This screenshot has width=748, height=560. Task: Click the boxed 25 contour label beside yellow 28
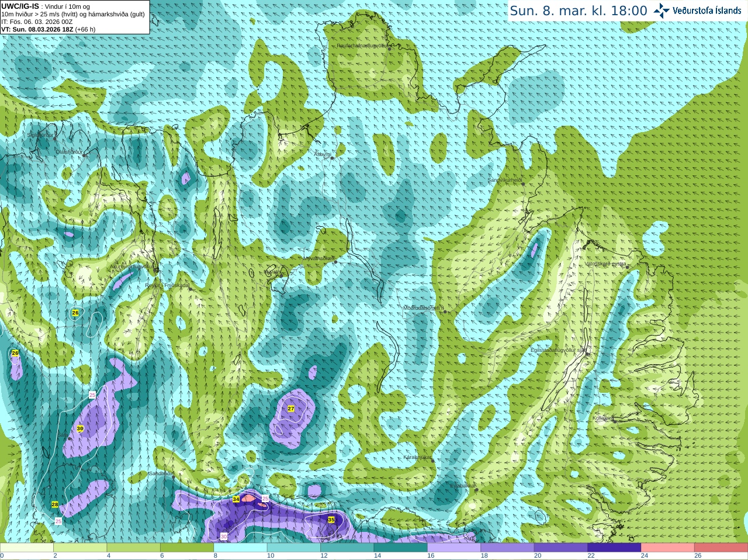tap(58, 520)
